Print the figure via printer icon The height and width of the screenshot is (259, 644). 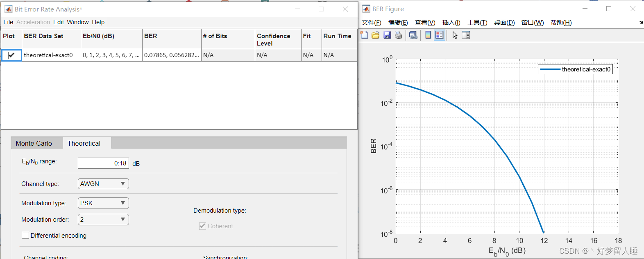tap(399, 35)
